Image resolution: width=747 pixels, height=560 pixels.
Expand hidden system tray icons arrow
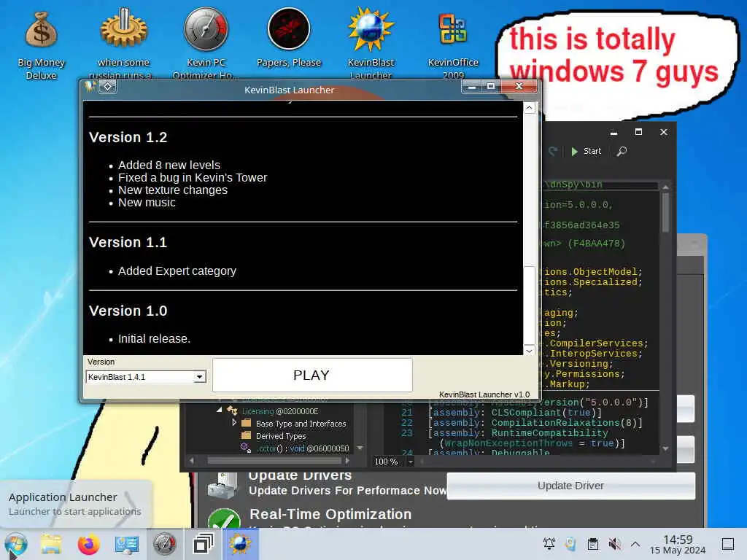pos(635,543)
